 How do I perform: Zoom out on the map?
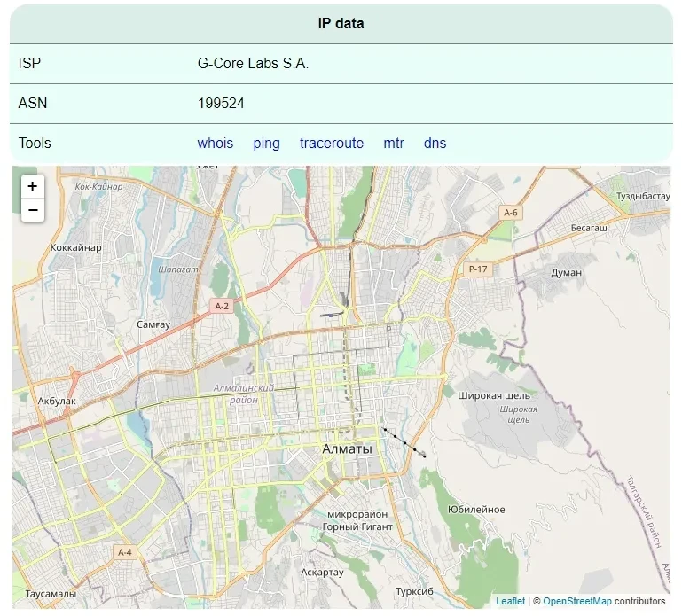[33, 210]
